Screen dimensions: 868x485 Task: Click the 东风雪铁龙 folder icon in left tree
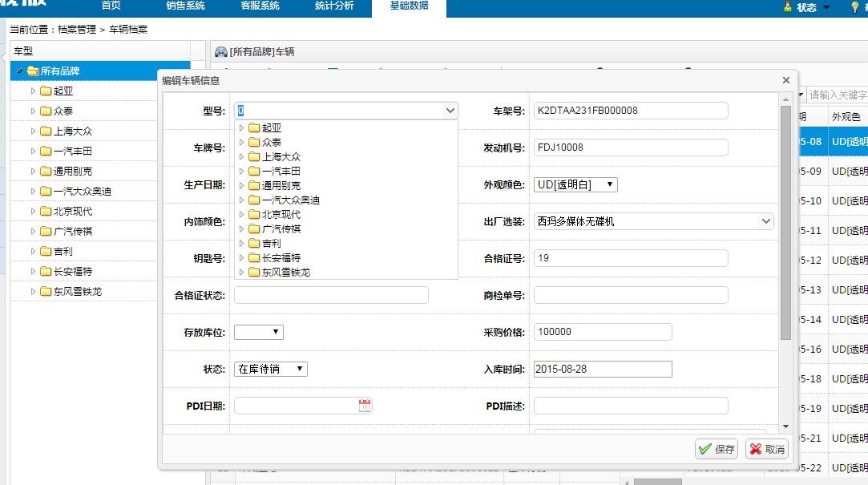[46, 292]
